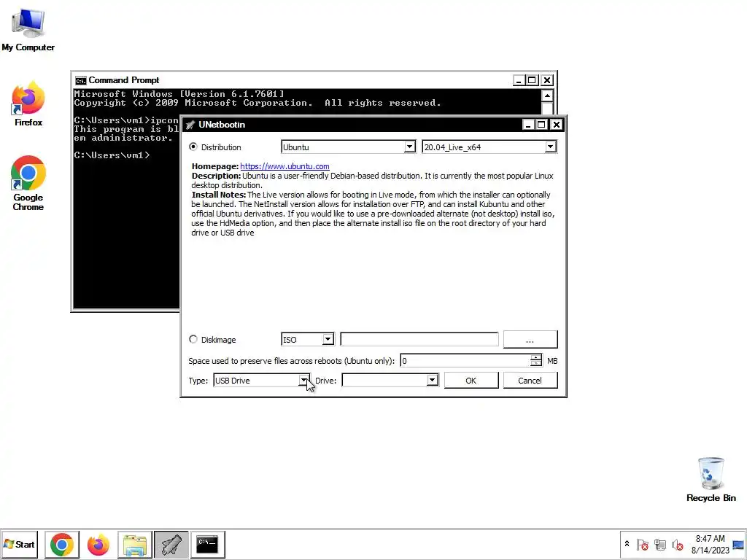This screenshot has height=560, width=747.
Task: Select the Recycle Bin desktop icon
Action: click(711, 480)
